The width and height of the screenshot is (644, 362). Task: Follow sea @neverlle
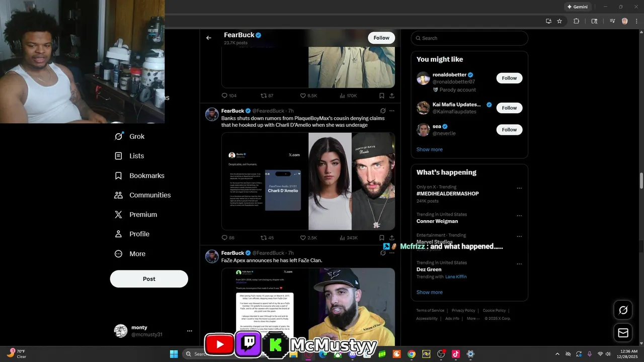coord(509,130)
